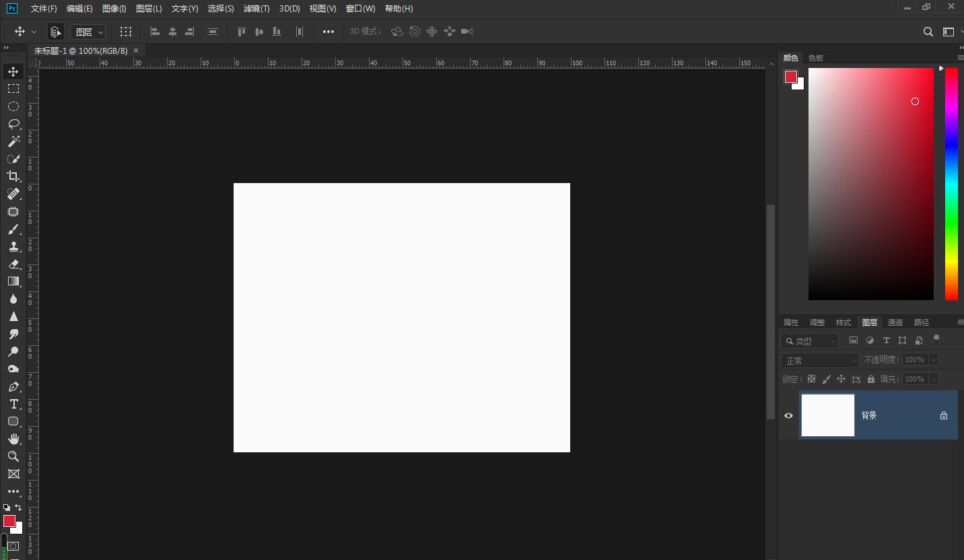
Task: Open the 滤镜(T) menu
Action: click(256, 9)
